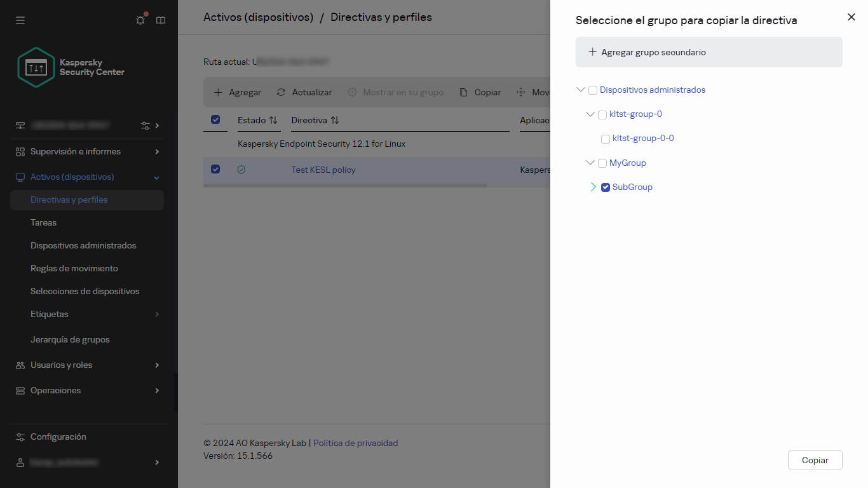Viewport: 868px width, 488px height.
Task: Collapse the MyGroup tree node
Action: tap(590, 163)
